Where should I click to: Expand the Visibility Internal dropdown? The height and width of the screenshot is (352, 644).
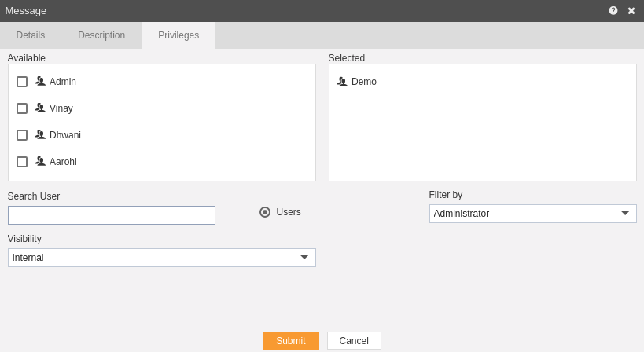pos(162,258)
